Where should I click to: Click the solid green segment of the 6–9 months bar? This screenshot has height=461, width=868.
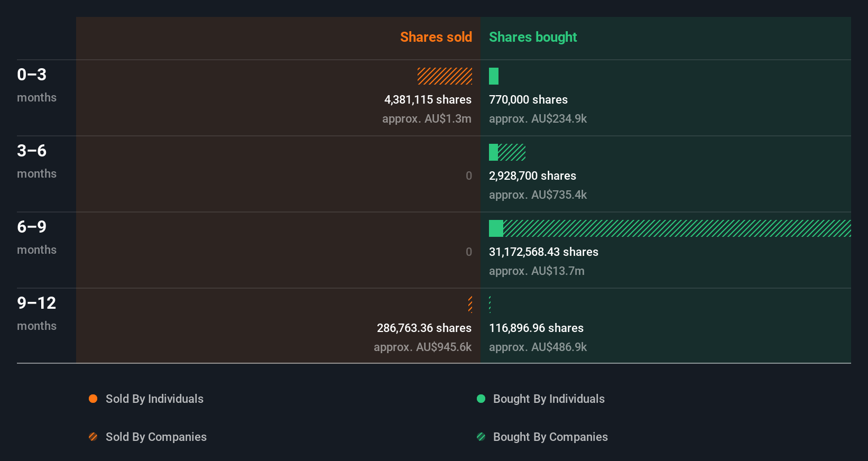496,228
